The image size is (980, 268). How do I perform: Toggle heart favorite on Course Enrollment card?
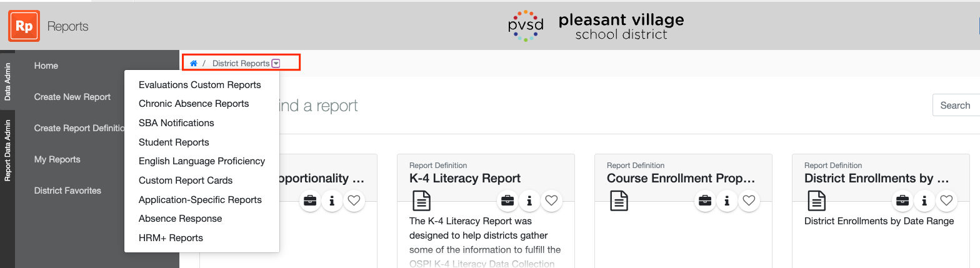pos(749,201)
